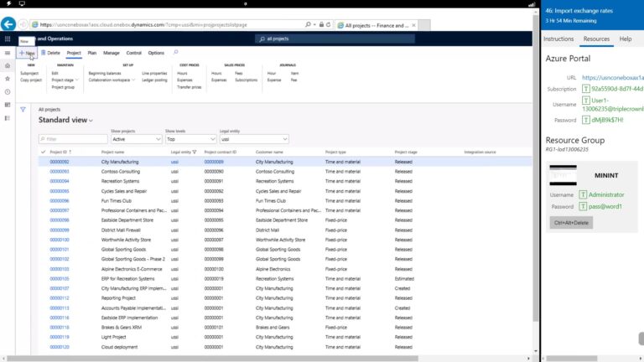Click the filter funnel icon beside All projects
The image size is (644, 362).
[23, 110]
